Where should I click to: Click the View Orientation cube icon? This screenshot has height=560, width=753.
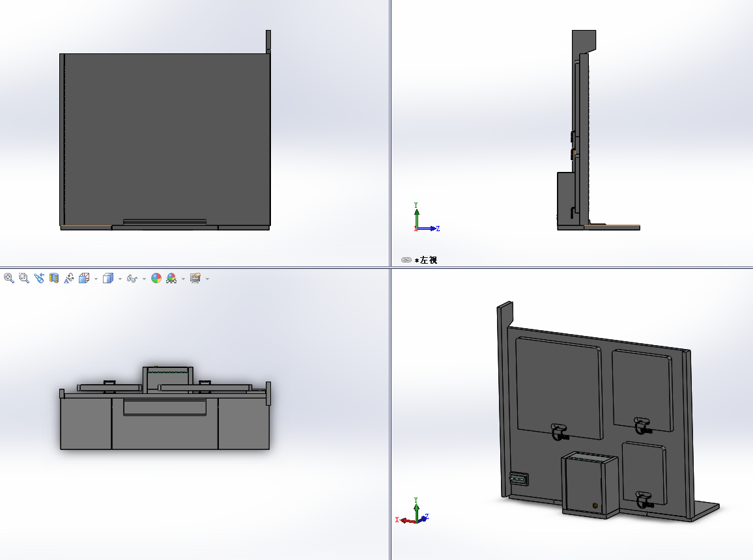point(84,278)
